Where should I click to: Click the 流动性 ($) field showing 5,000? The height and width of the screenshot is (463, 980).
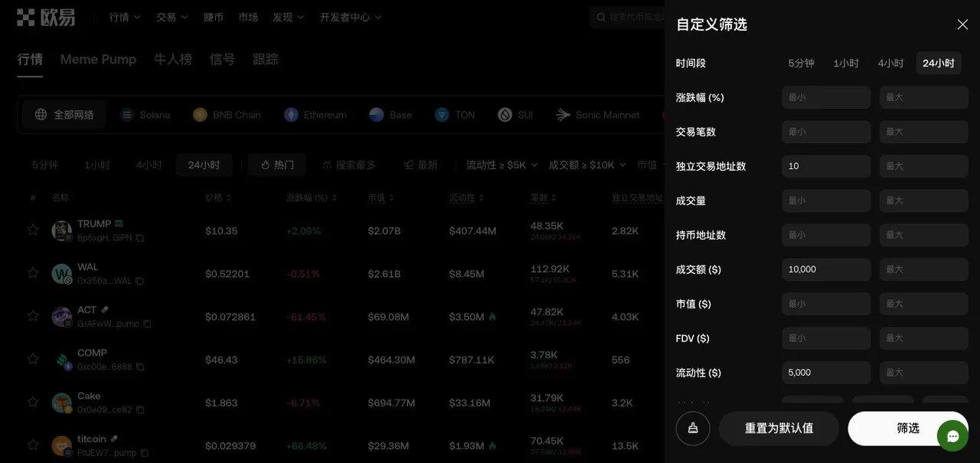click(826, 373)
